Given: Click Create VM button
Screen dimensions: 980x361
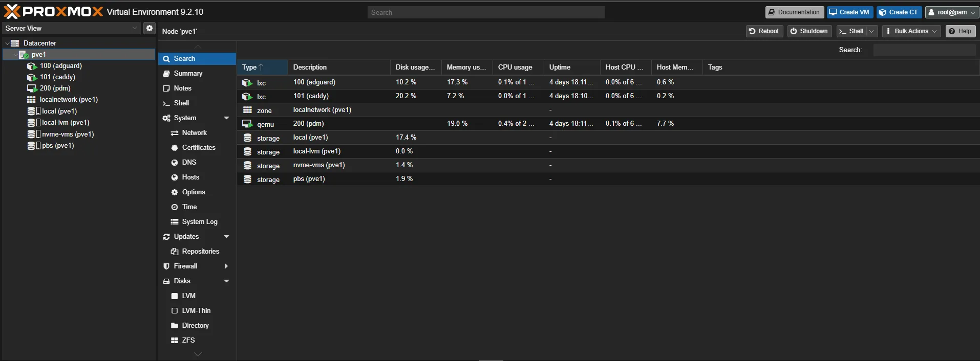Looking at the screenshot, I should 850,12.
